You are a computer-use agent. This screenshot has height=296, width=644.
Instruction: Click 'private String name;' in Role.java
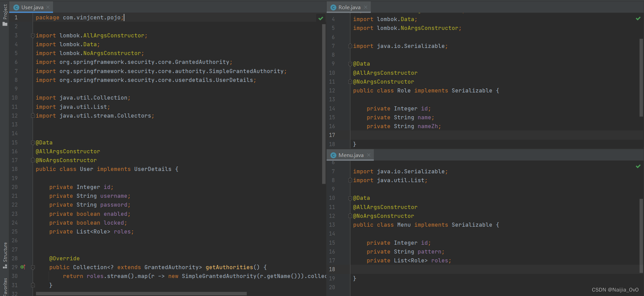(x=400, y=117)
